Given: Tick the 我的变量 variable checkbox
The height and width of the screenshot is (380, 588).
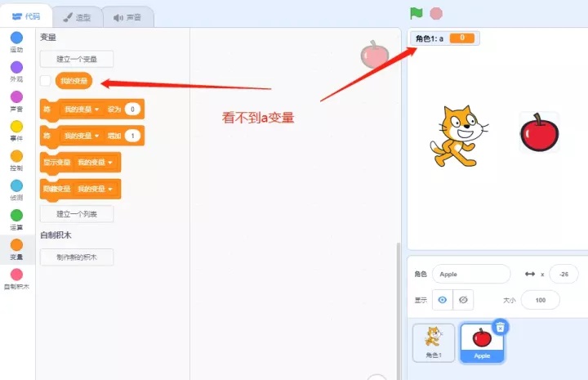Looking at the screenshot, I should click(x=46, y=81).
